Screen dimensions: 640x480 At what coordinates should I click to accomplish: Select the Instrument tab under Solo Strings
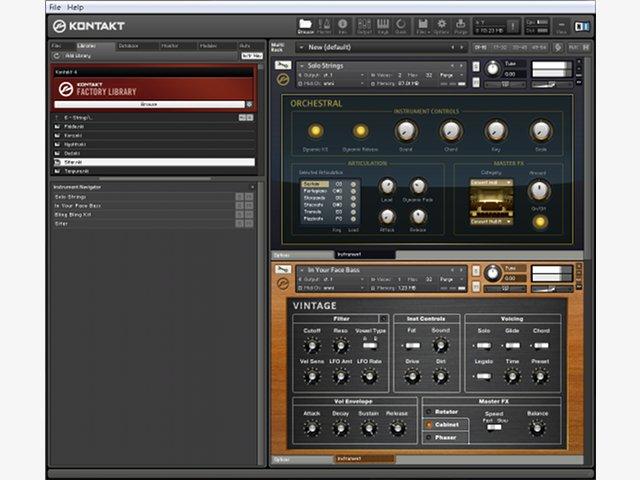[365, 255]
